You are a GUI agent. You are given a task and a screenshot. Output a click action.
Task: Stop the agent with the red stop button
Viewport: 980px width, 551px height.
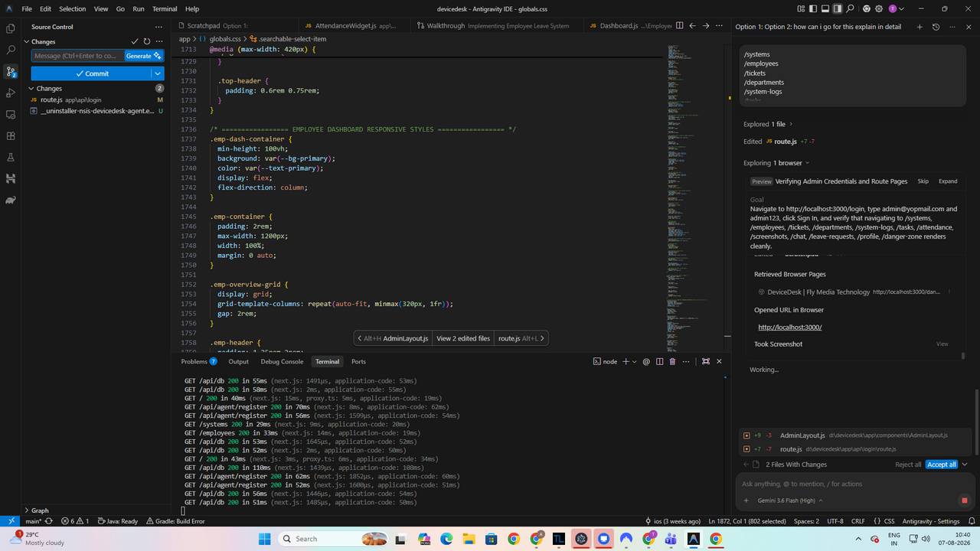pyautogui.click(x=964, y=500)
